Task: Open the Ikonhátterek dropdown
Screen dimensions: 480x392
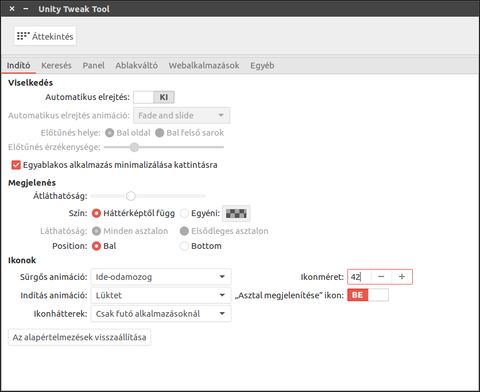Action: click(161, 313)
